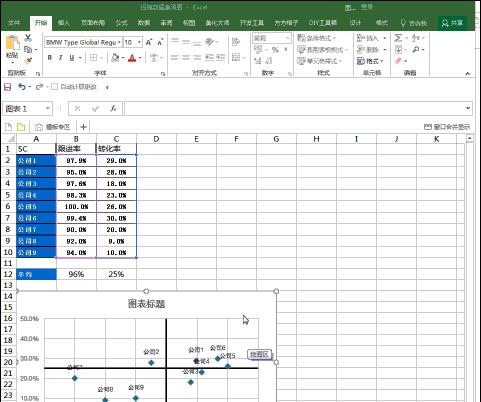Open the font size dropdown
This screenshot has height=402, width=481.
tap(139, 43)
